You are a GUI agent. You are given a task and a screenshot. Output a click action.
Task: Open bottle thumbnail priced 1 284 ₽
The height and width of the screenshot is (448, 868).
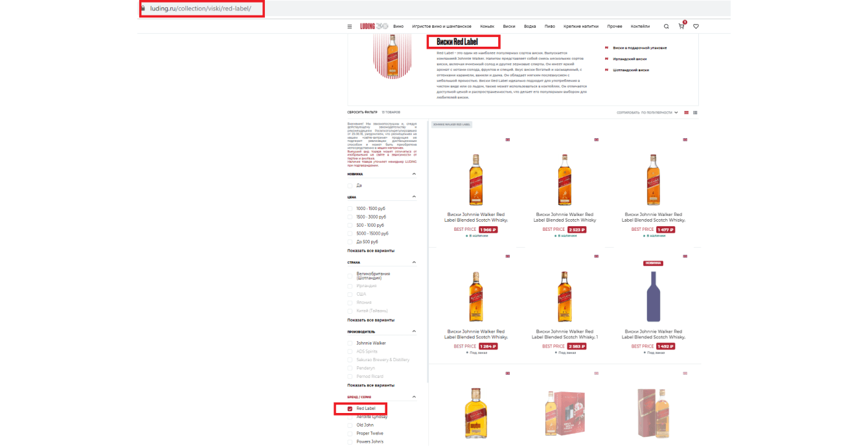tap(476, 296)
